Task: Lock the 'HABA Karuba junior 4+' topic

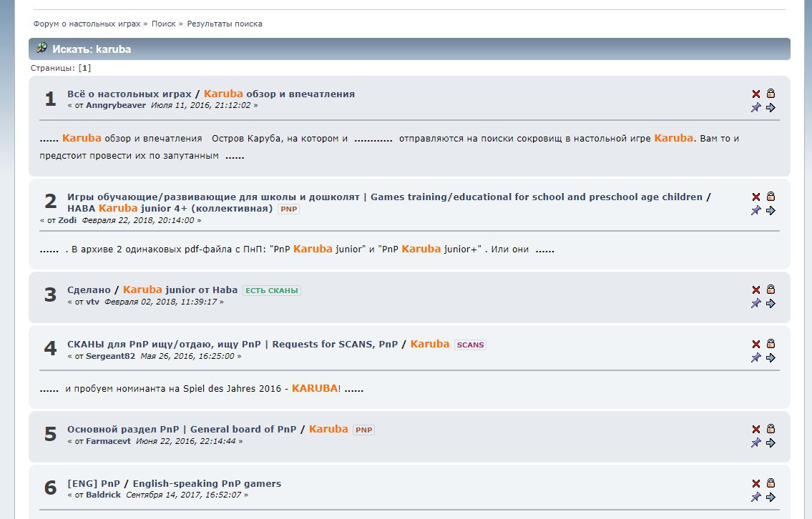Action: pos(771,196)
